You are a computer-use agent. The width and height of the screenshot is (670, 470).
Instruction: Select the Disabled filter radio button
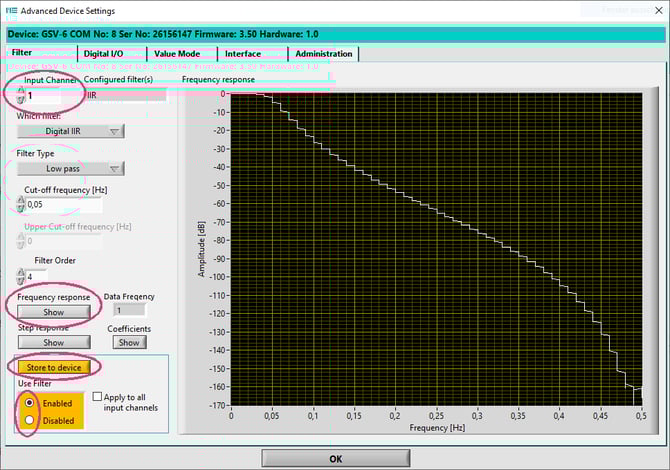pos(28,420)
